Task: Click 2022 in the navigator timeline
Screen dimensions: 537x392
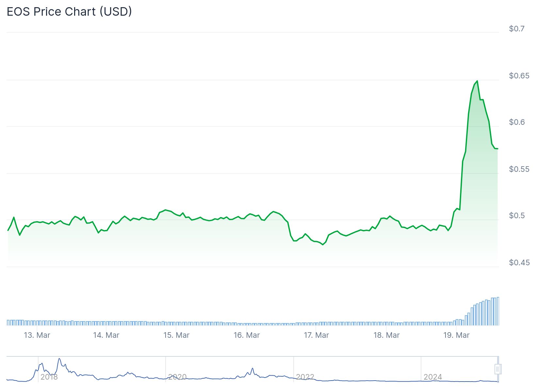Action: pyautogui.click(x=305, y=377)
